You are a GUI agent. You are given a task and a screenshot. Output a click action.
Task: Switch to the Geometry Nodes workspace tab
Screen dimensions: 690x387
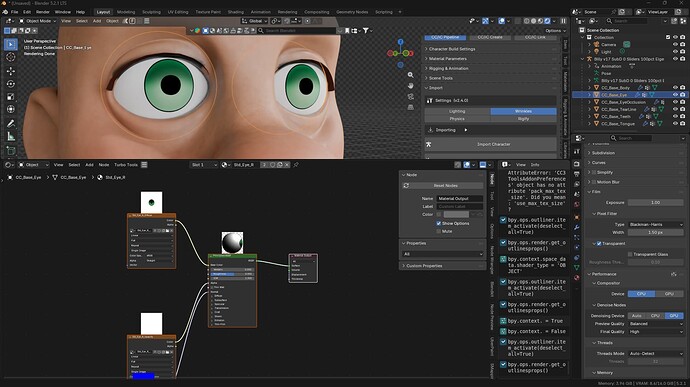(352, 12)
